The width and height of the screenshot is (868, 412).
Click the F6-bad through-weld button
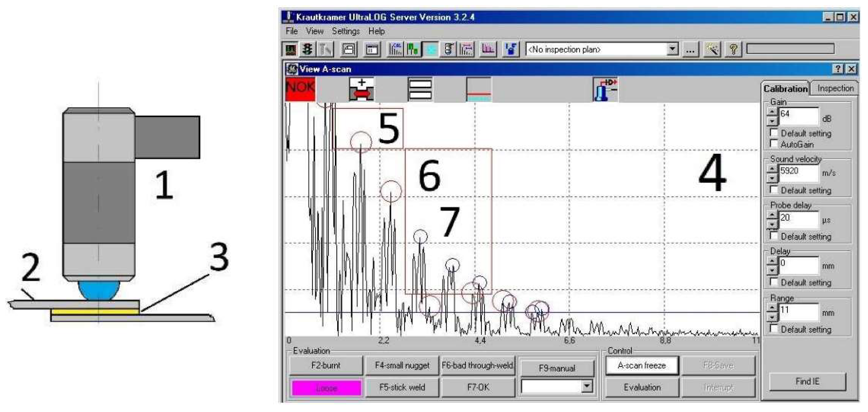(478, 365)
